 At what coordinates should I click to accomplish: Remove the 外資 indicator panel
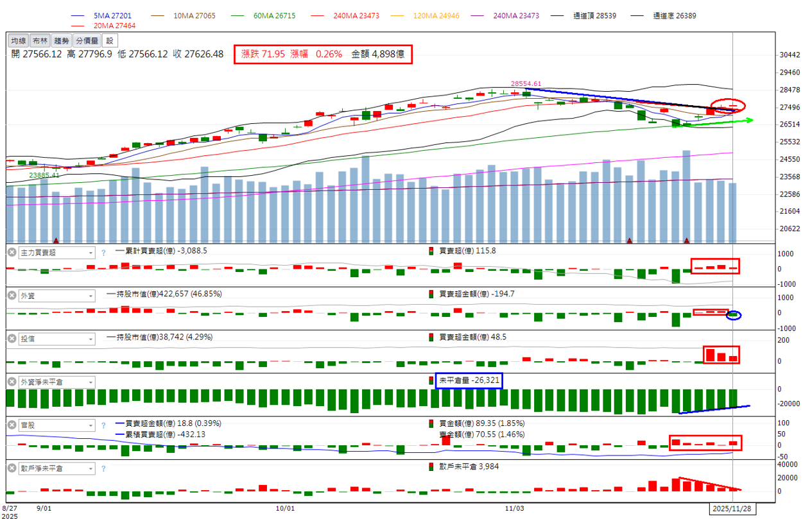(x=12, y=296)
